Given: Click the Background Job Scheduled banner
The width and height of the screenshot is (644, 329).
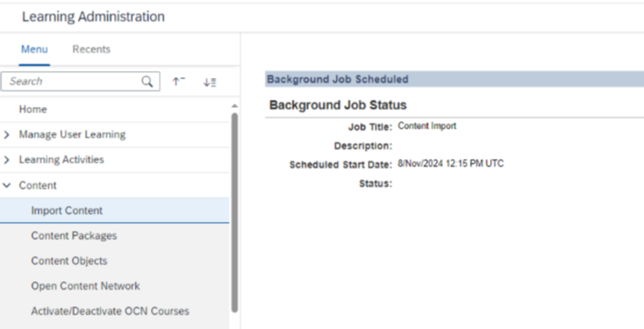Looking at the screenshot, I should 454,79.
